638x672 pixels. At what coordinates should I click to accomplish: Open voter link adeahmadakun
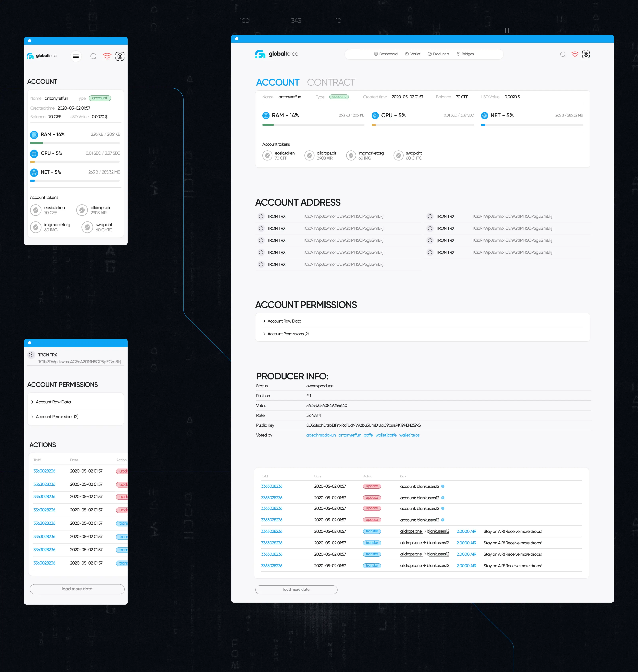pos(321,435)
